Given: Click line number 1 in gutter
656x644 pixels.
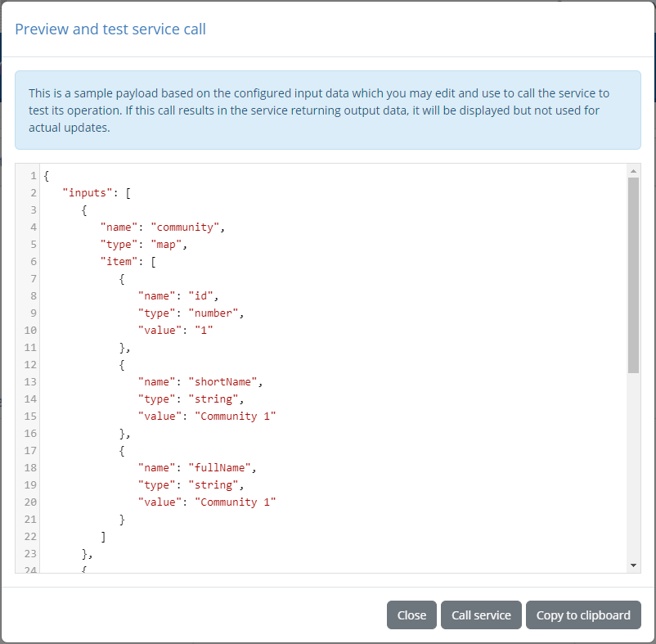Looking at the screenshot, I should pos(34,176).
